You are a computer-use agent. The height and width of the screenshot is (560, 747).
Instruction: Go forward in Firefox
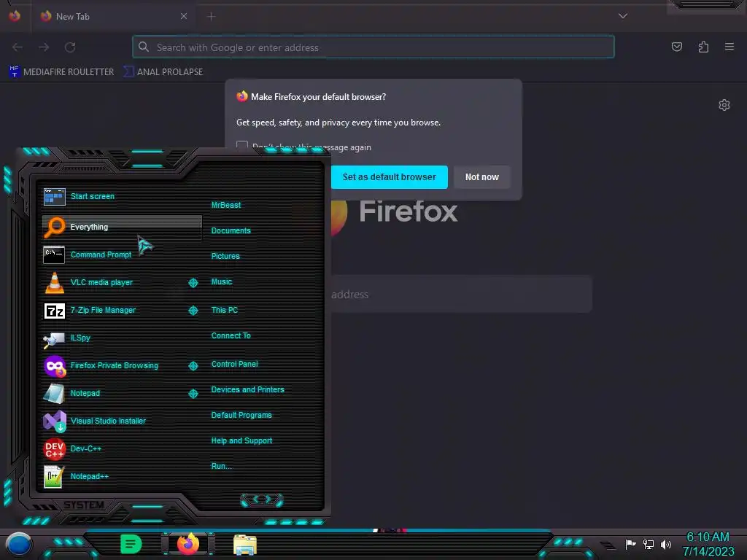(44, 47)
